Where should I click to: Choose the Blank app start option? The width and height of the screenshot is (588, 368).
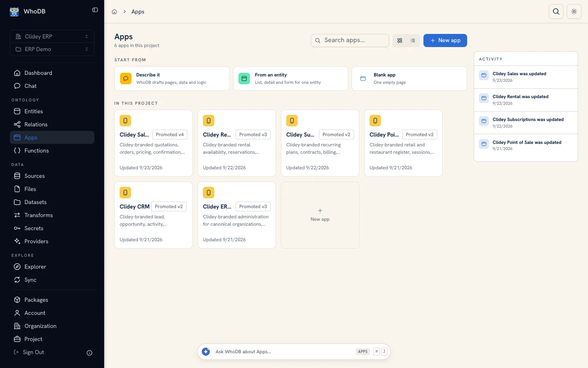click(x=409, y=79)
